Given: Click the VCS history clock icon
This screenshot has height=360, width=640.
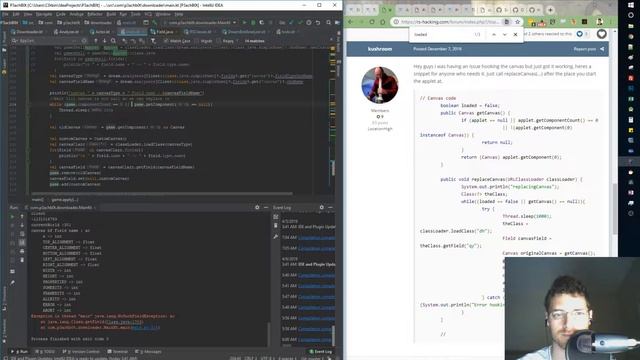Looking at the screenshot, I should coord(309,23).
